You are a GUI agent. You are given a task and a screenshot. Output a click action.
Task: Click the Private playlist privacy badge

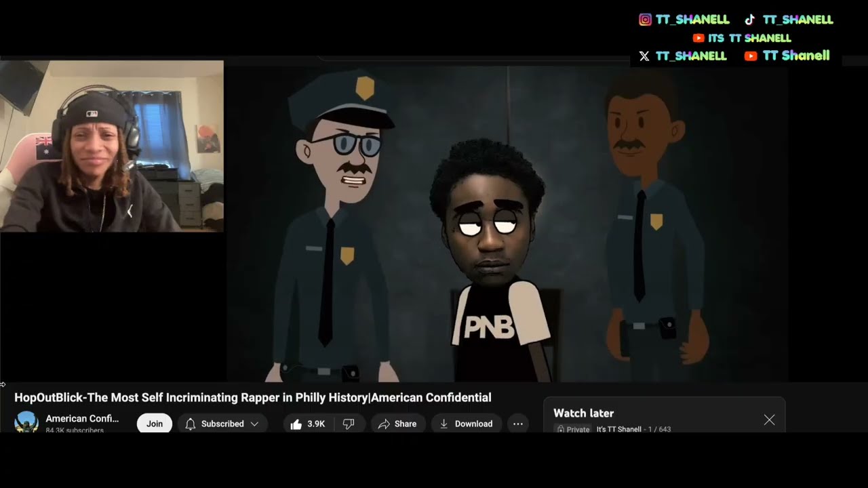coord(572,429)
